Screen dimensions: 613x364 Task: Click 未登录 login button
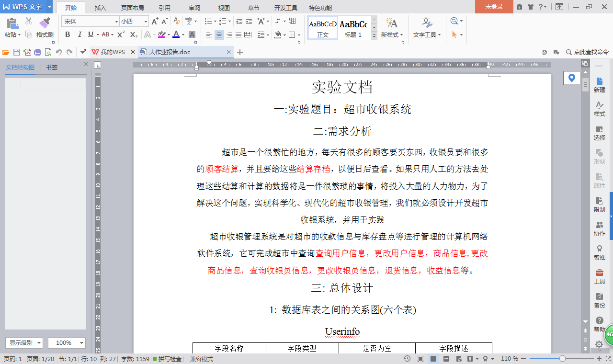click(x=494, y=7)
